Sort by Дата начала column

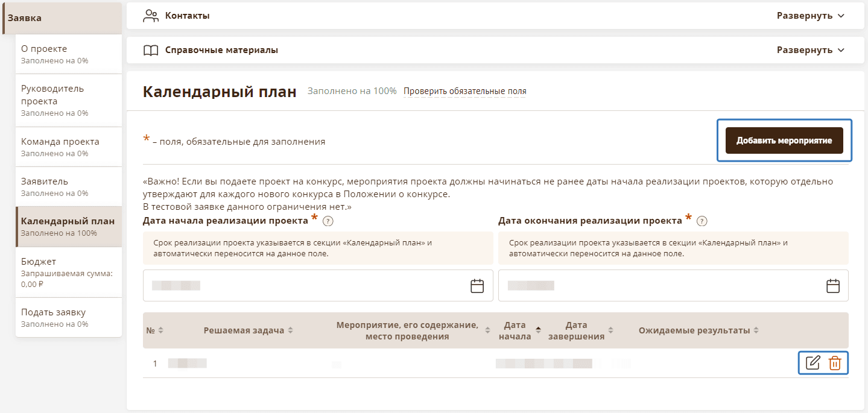[538, 330]
